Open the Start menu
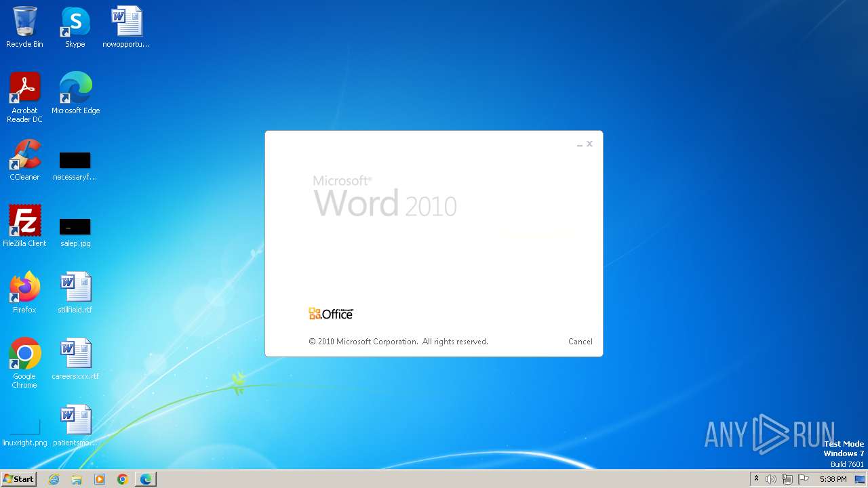 point(18,479)
